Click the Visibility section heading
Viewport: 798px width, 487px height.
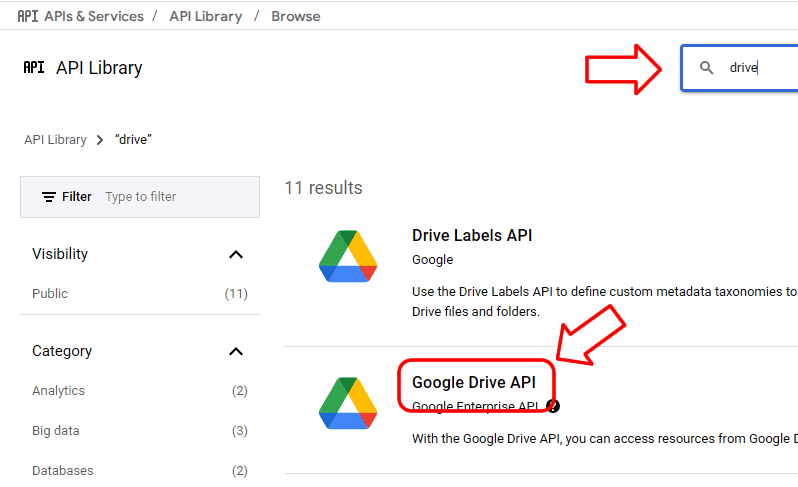pyautogui.click(x=60, y=254)
